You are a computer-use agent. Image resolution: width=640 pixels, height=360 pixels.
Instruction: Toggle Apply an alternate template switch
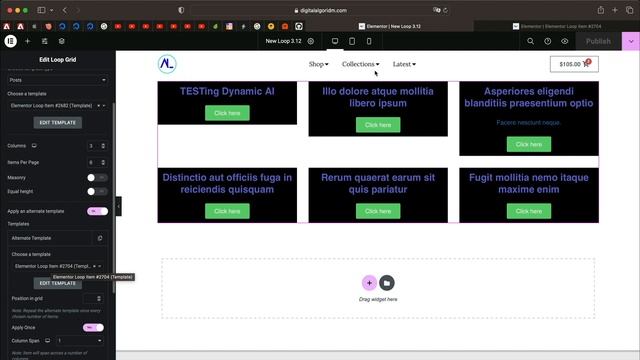(x=97, y=211)
